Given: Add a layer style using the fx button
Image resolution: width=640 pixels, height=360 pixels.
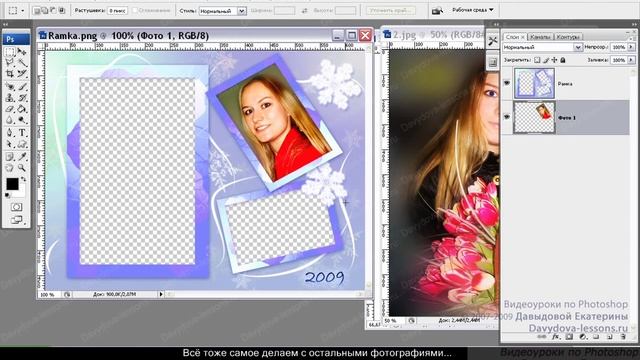Looking at the screenshot, I should click(556, 337).
